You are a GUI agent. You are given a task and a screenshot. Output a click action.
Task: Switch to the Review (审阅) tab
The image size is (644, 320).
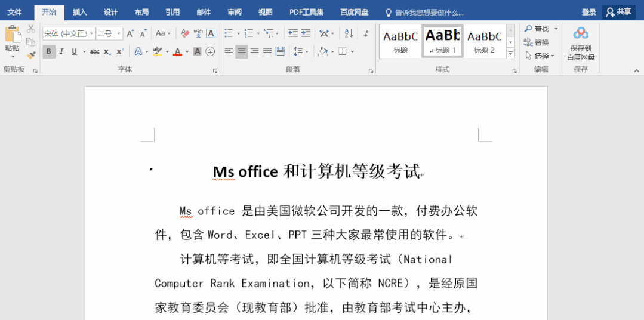click(x=235, y=13)
